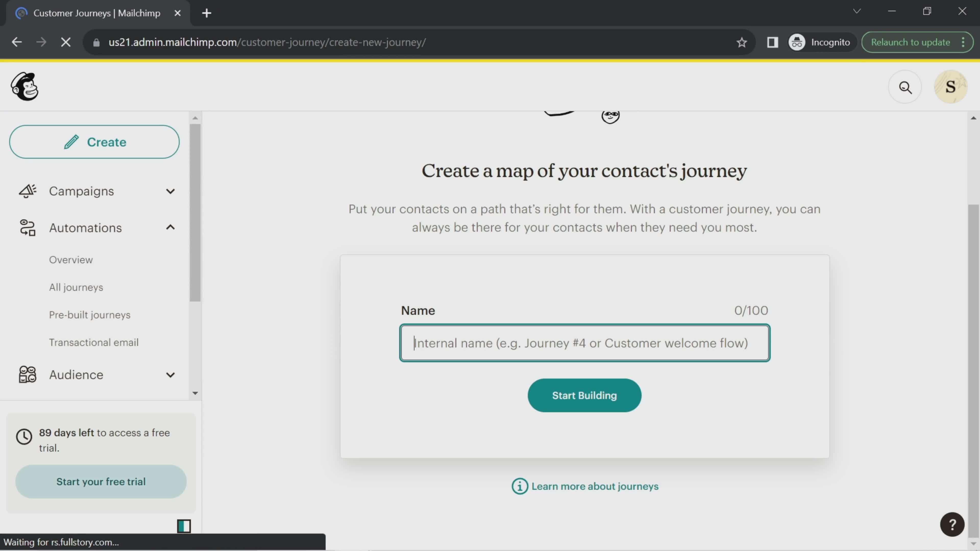Click the Start your free trial button

(101, 482)
